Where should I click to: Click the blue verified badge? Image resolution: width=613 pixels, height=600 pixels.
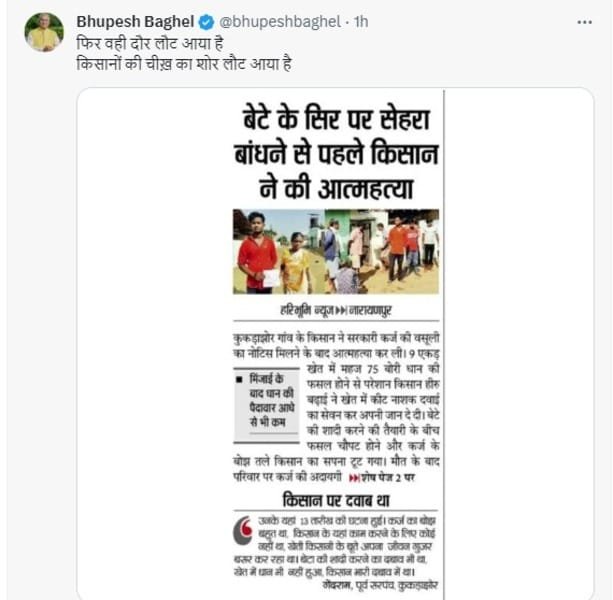(206, 22)
